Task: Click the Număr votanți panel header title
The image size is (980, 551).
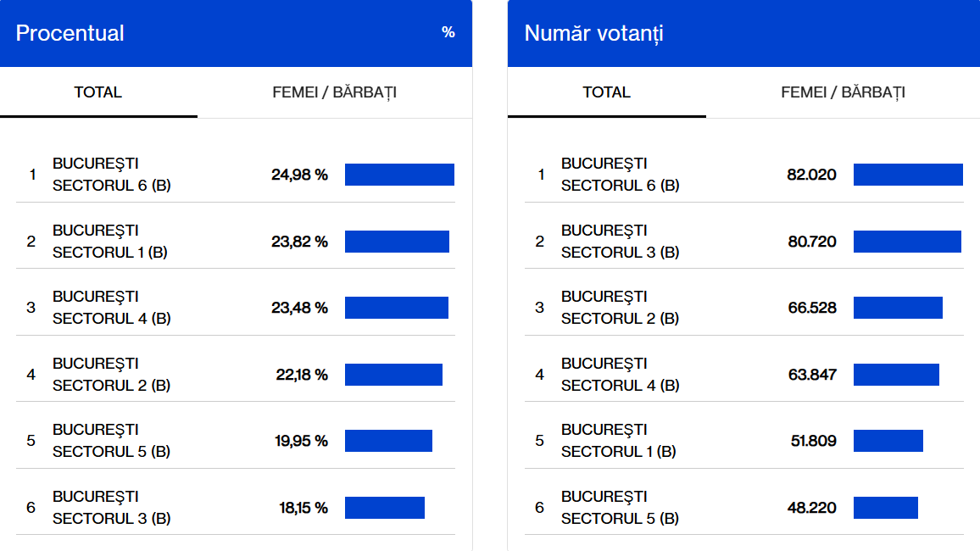Action: [x=593, y=33]
